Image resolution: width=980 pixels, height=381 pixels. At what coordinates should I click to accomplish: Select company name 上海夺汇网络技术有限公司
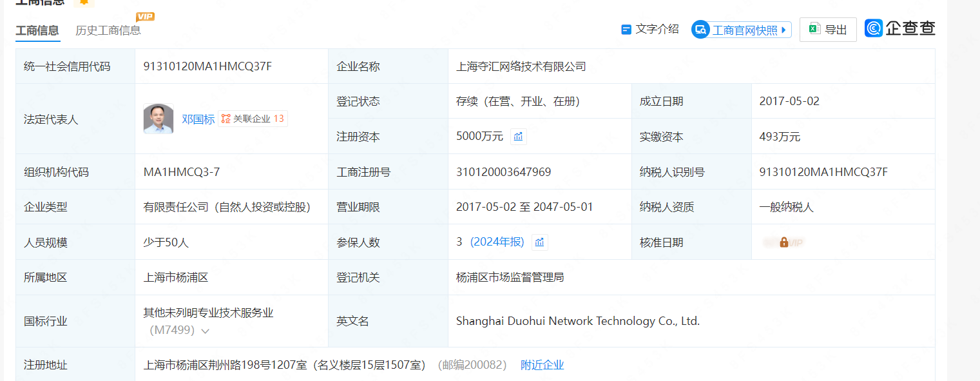[x=521, y=66]
